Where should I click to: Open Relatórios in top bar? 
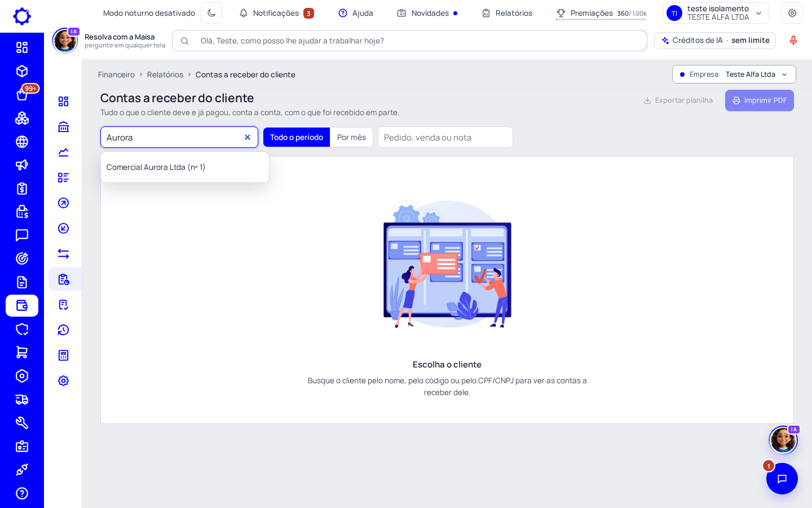pos(507,13)
